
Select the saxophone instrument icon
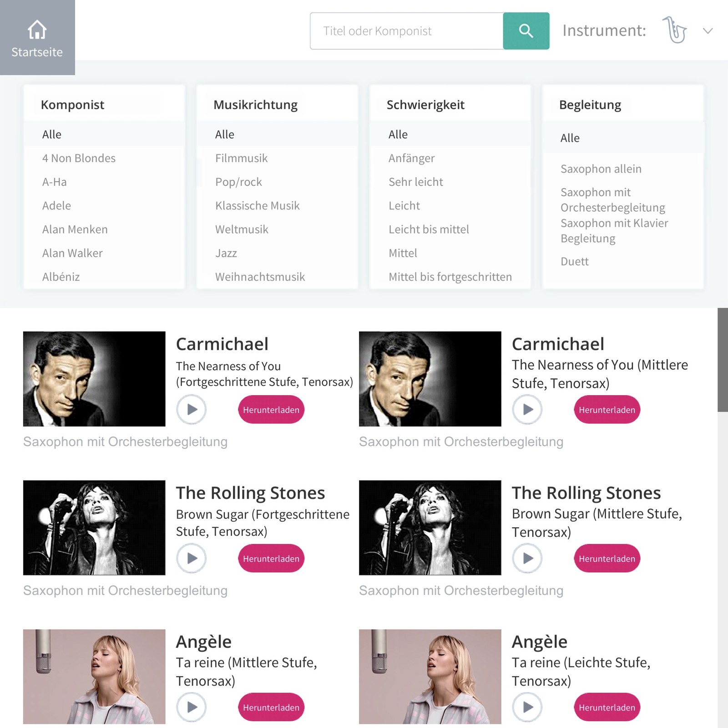[674, 30]
